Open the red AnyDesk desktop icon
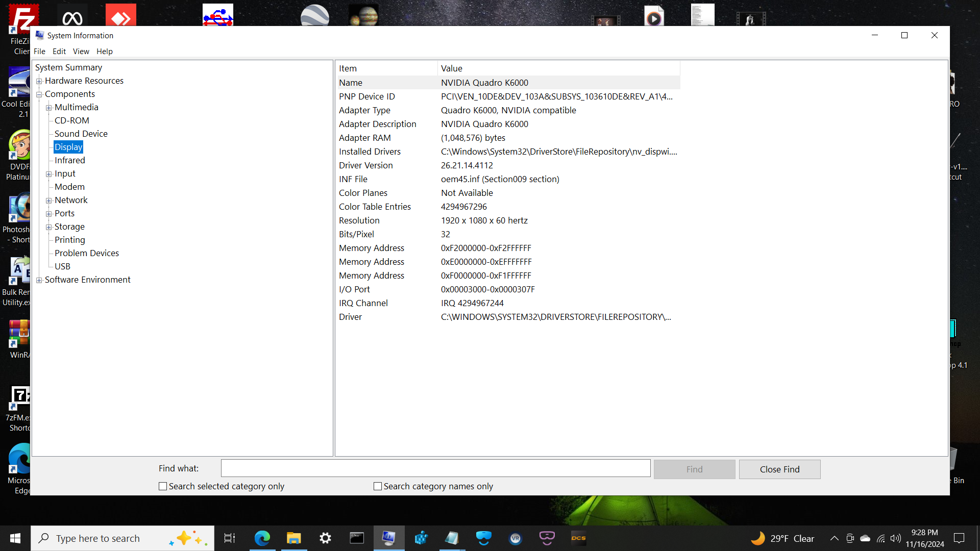Screen dimensions: 980x551 (x=121, y=15)
